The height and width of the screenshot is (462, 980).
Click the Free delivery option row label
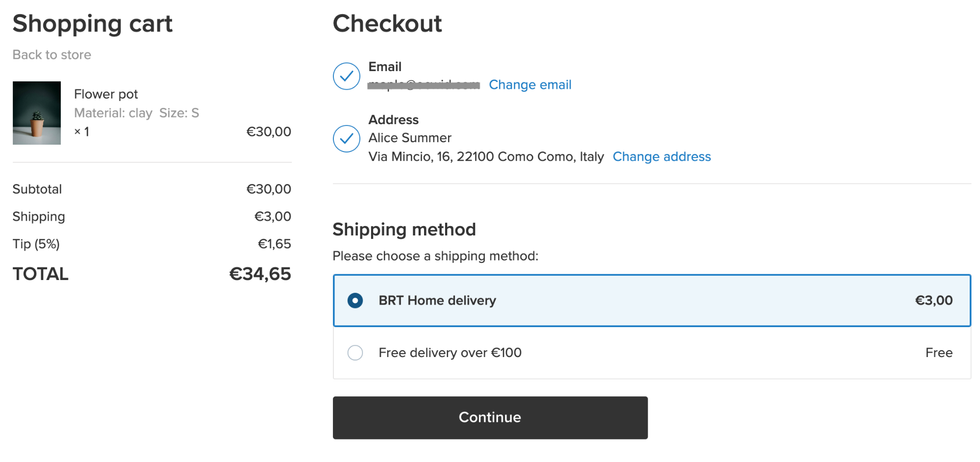(x=450, y=353)
